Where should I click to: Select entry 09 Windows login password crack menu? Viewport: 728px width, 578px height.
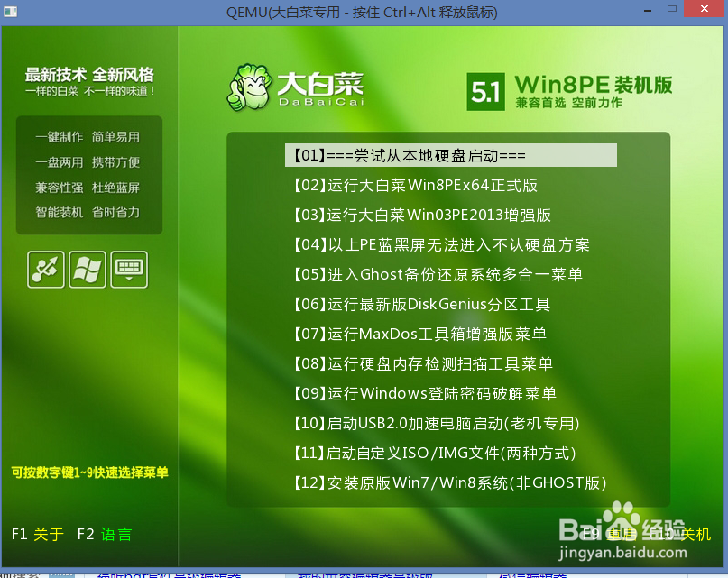coord(425,393)
